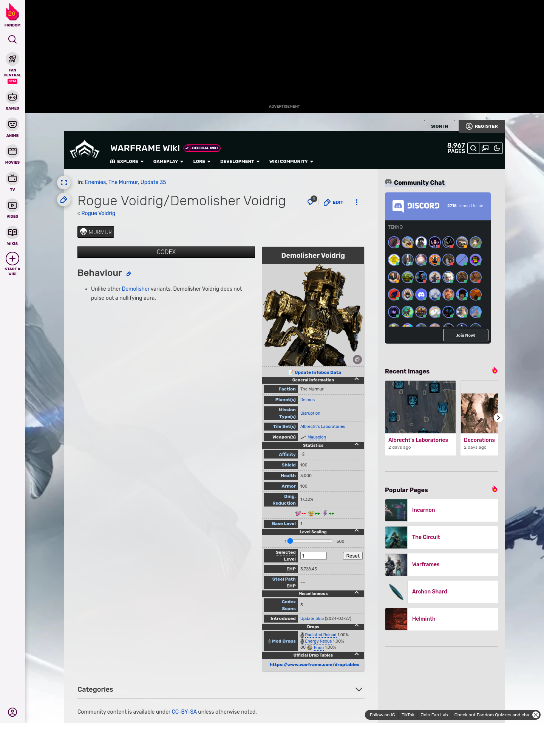This screenshot has height=756, width=544.
Task: Open the wiki discussions icon in header
Action: (x=485, y=148)
